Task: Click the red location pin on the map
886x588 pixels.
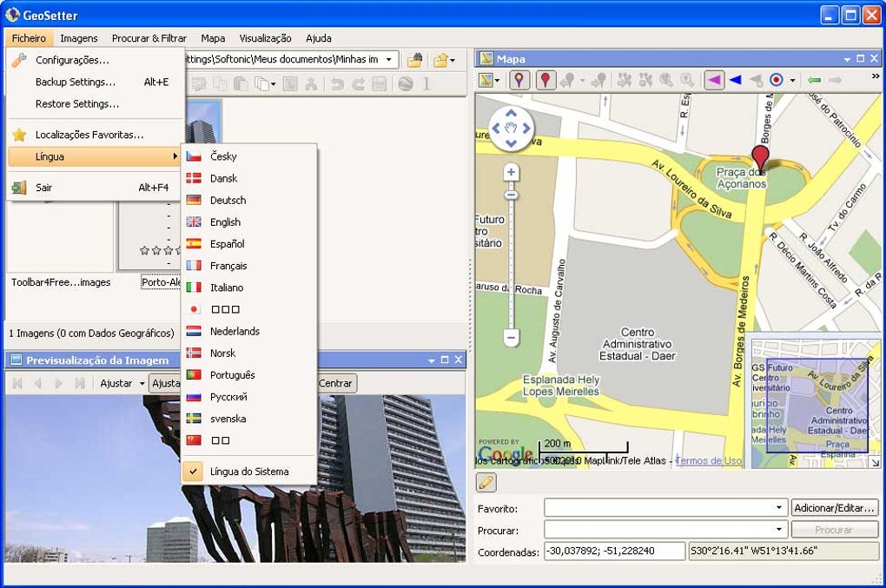Action: [760, 157]
